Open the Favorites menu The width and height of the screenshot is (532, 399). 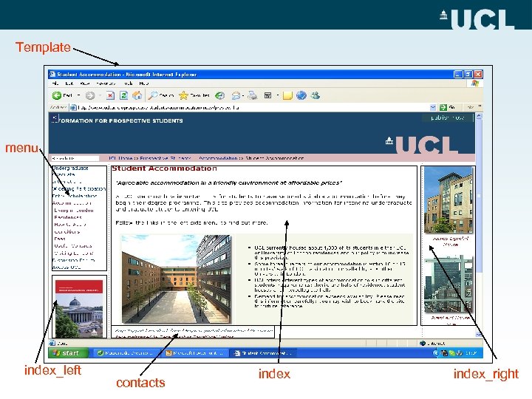[106, 83]
